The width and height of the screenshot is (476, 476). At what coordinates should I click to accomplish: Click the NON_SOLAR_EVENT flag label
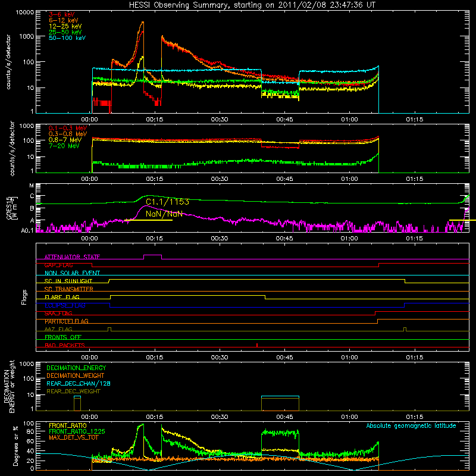72,273
